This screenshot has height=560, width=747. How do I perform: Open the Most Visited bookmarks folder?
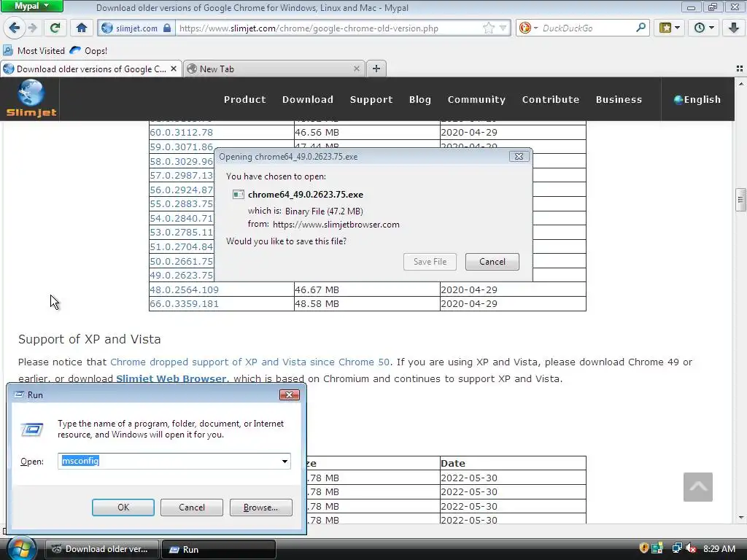coord(34,50)
